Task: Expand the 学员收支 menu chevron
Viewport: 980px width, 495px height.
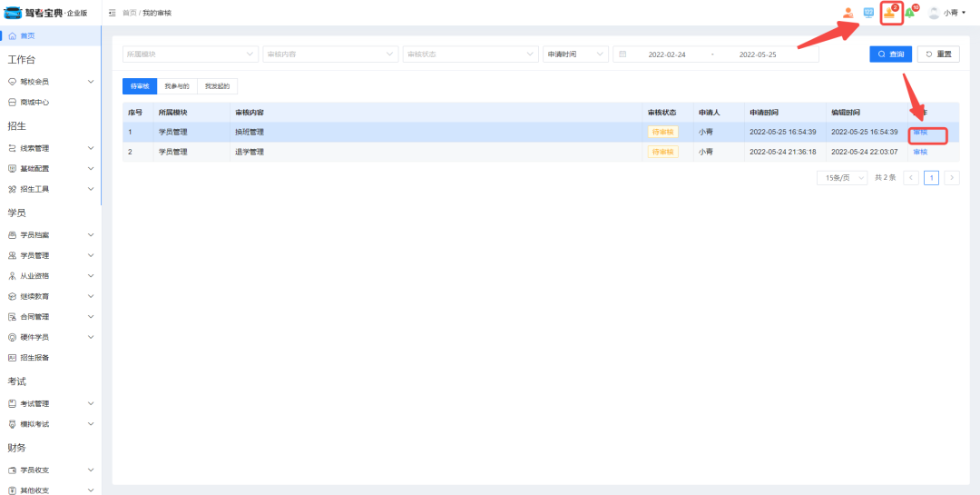Action: point(91,470)
